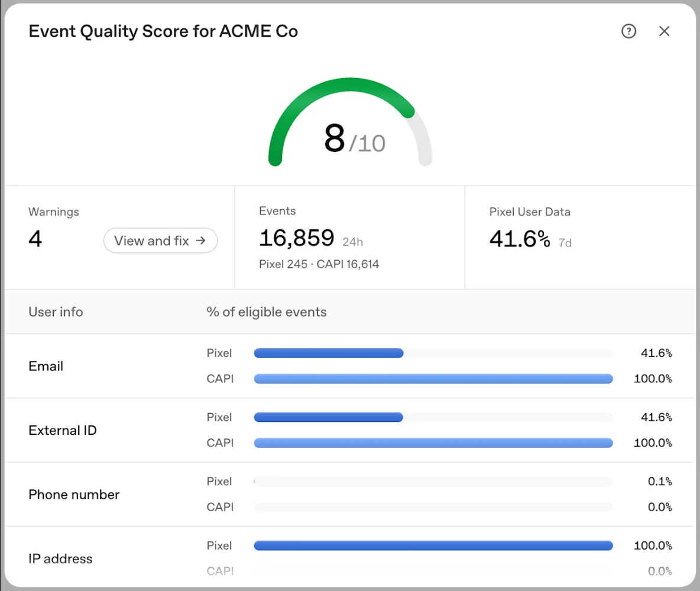Select the External ID CAPI progress bar
Viewport: 700px width, 591px height.
click(x=433, y=443)
